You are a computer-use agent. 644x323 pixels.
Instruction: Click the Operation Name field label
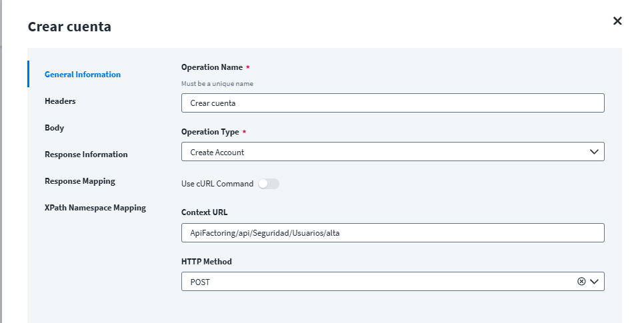click(x=211, y=67)
